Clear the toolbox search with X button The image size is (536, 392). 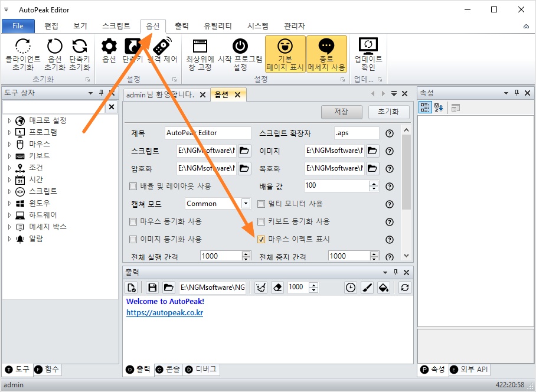112,107
